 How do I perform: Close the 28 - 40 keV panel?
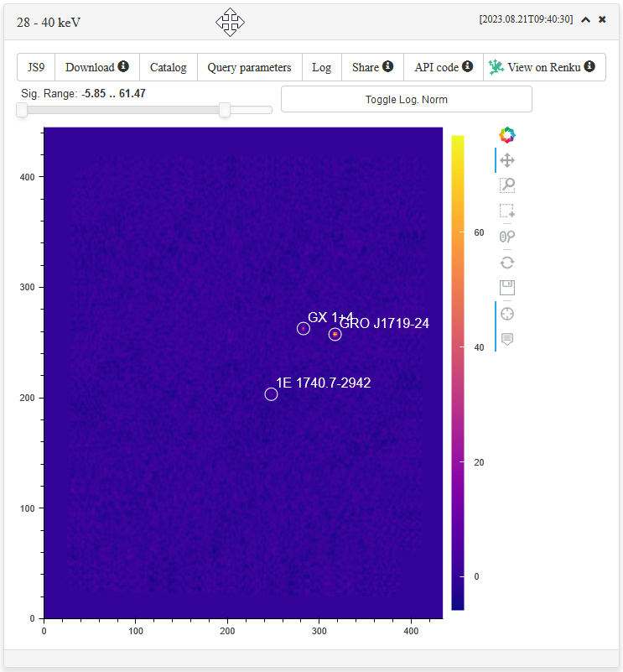click(602, 19)
